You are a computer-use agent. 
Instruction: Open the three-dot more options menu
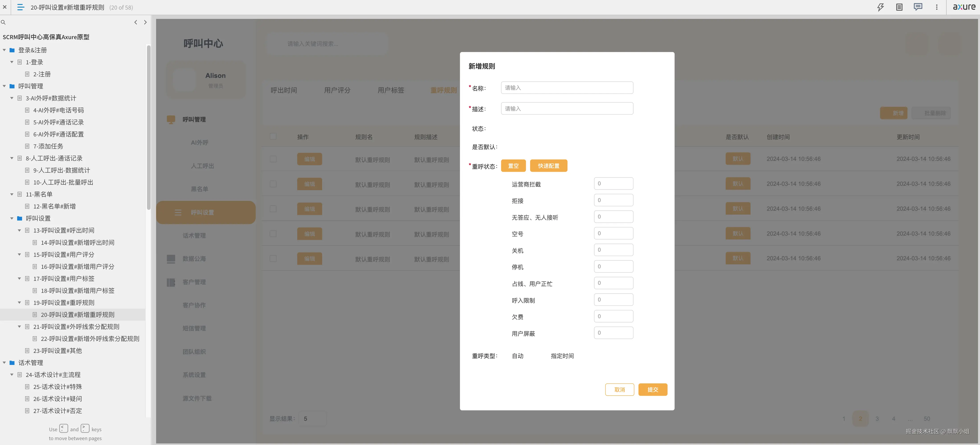tap(937, 7)
